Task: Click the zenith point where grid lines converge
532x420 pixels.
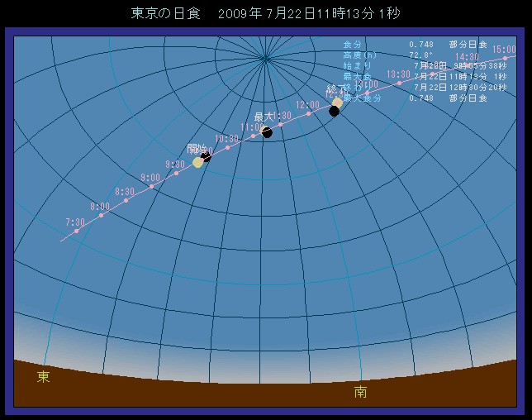Action: pos(265,57)
